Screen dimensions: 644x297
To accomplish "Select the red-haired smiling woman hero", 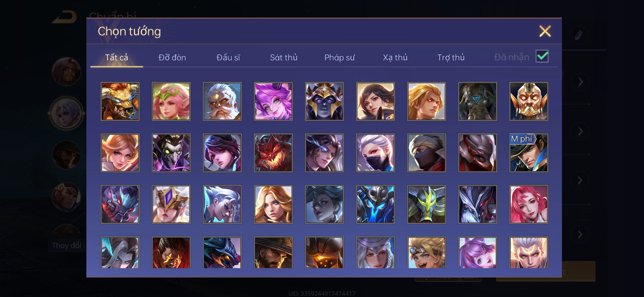I will click(529, 204).
